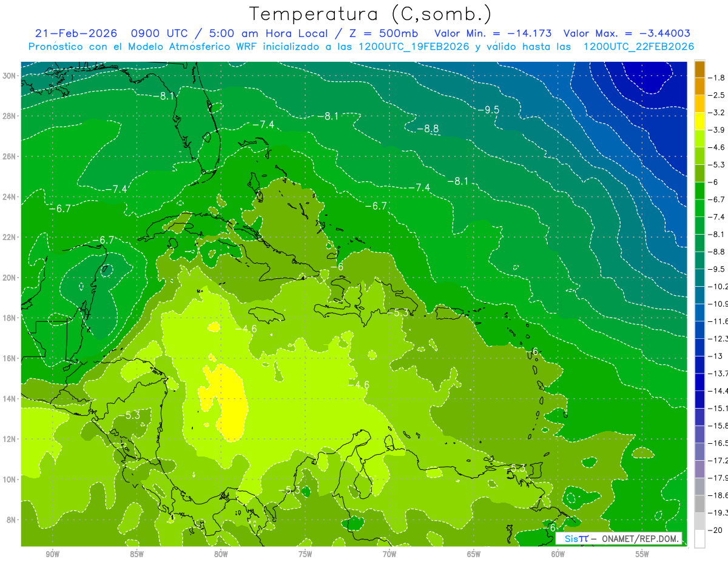Select the "1200UTC_19FEB2026" initialization time text
The width and height of the screenshot is (728, 562).
pyautogui.click(x=413, y=47)
